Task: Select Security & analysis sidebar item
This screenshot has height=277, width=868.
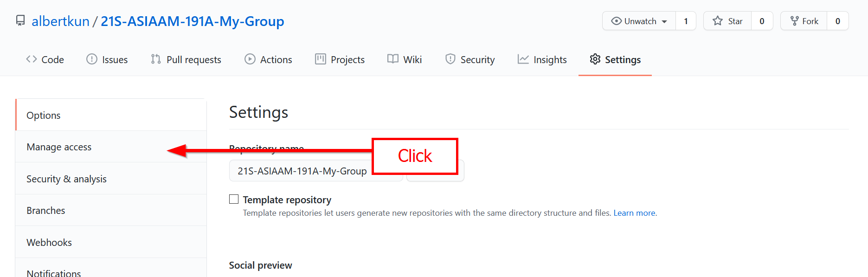Action: (66, 179)
